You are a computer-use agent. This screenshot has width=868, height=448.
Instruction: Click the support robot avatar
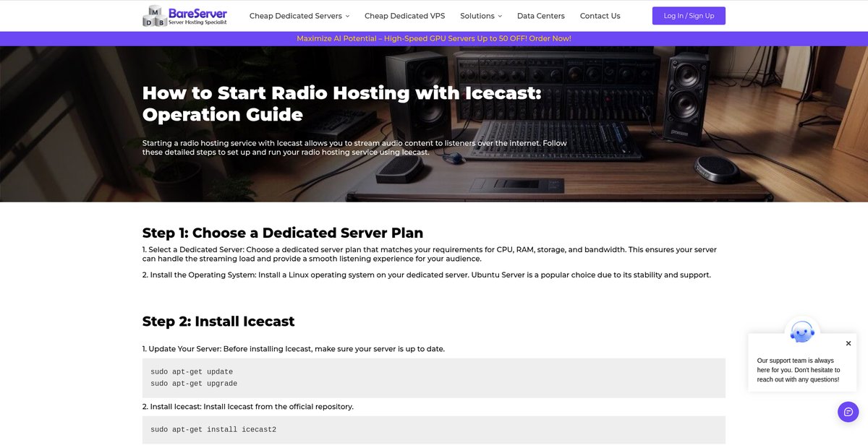(802, 332)
